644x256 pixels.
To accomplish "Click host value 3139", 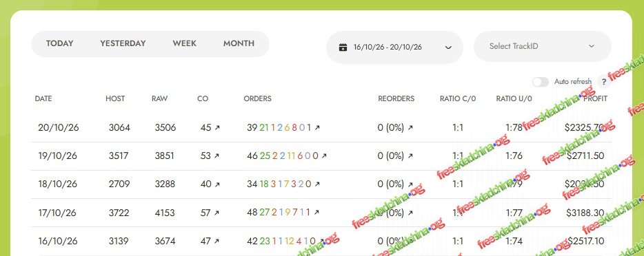I will (x=119, y=242).
